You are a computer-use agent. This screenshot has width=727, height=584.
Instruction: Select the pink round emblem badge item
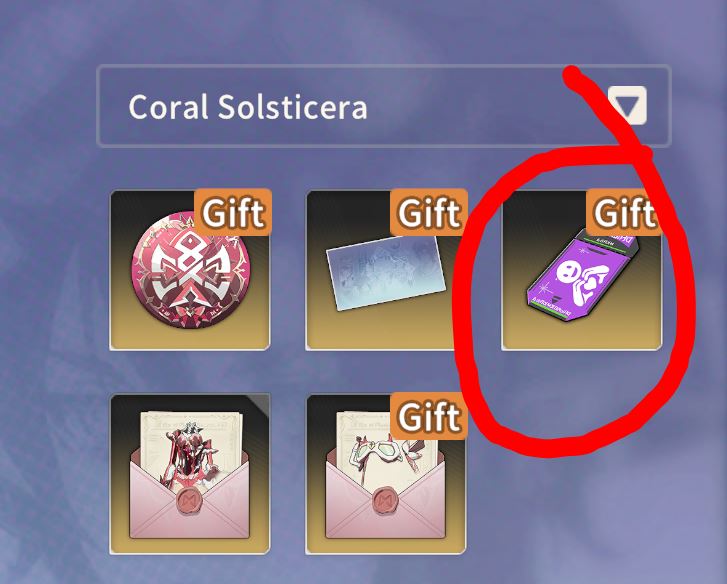click(190, 270)
